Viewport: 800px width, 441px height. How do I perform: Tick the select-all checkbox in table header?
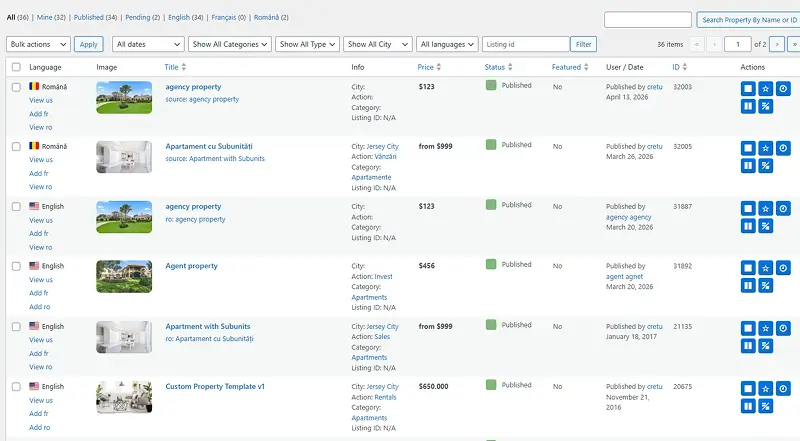pos(16,67)
